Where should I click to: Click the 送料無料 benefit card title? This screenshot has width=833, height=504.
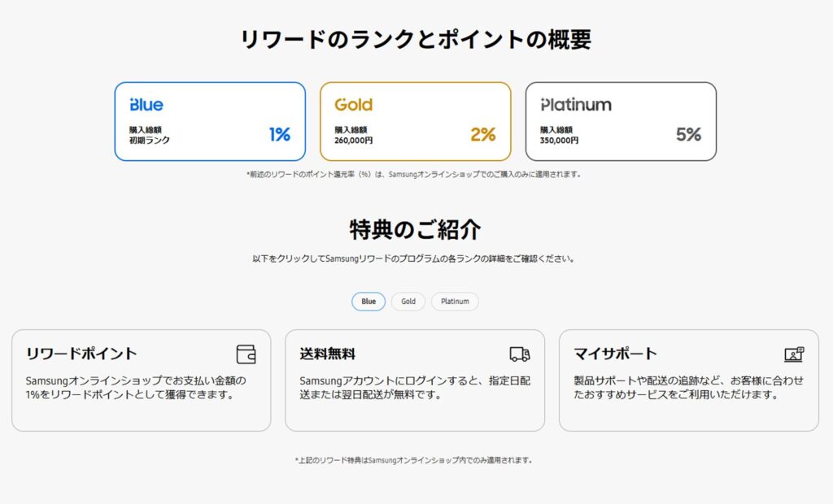click(328, 354)
